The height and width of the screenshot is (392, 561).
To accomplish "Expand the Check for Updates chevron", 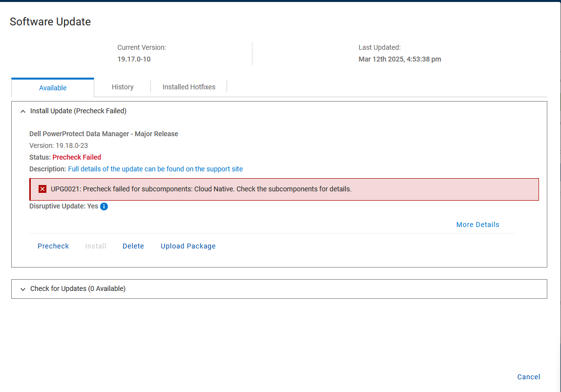I will [x=22, y=289].
